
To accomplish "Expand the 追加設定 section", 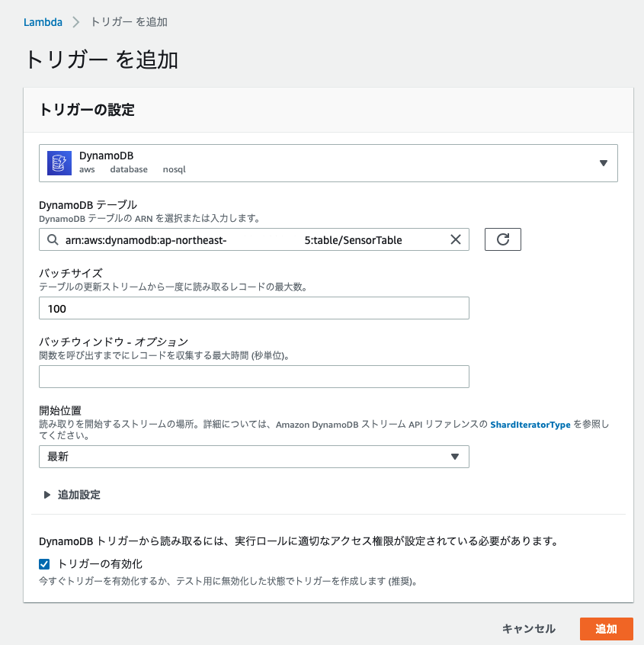I will point(72,495).
